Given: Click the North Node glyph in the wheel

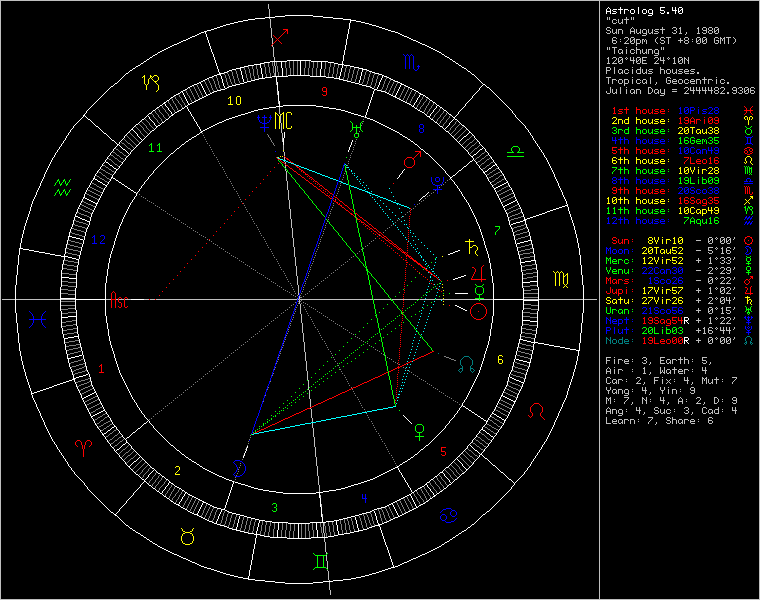Looking at the screenshot, I should [x=466, y=364].
